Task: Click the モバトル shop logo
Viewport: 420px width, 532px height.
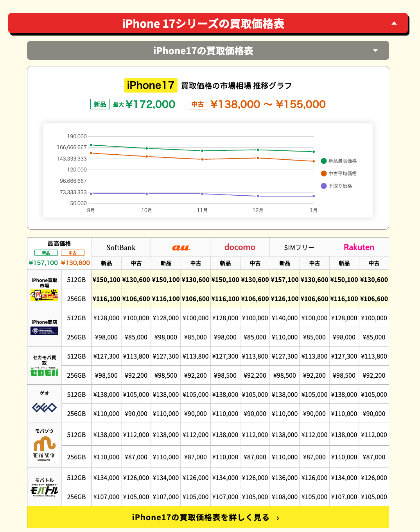Action: click(44, 490)
